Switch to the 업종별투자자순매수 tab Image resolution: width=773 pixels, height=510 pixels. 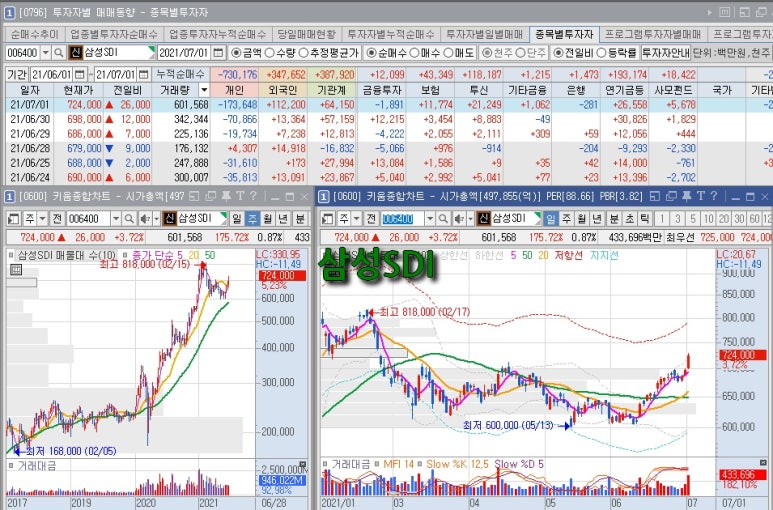(x=114, y=34)
